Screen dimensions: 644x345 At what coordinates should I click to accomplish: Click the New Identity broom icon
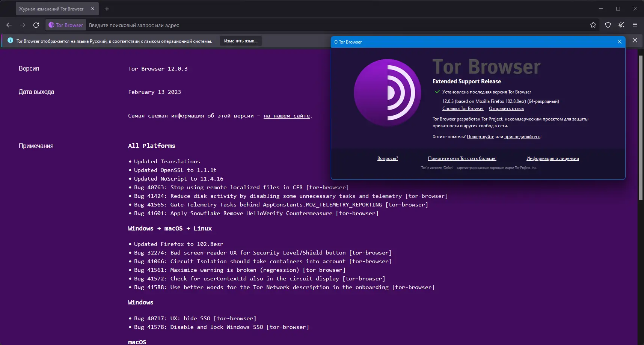click(621, 25)
